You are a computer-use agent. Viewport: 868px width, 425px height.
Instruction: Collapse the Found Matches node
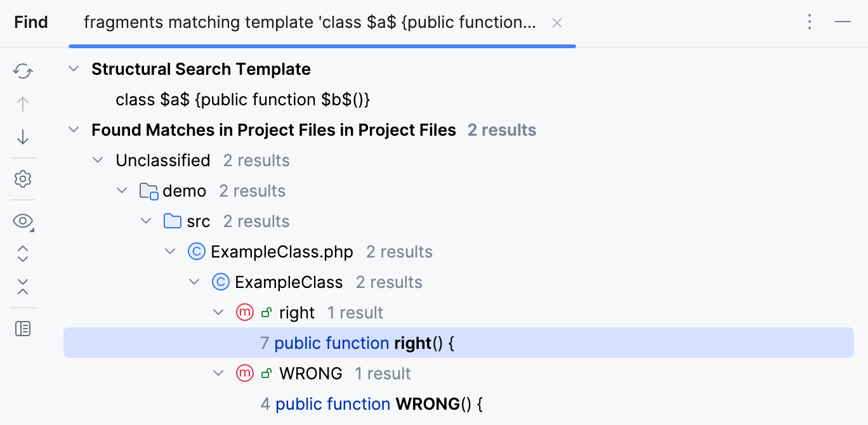click(x=74, y=130)
